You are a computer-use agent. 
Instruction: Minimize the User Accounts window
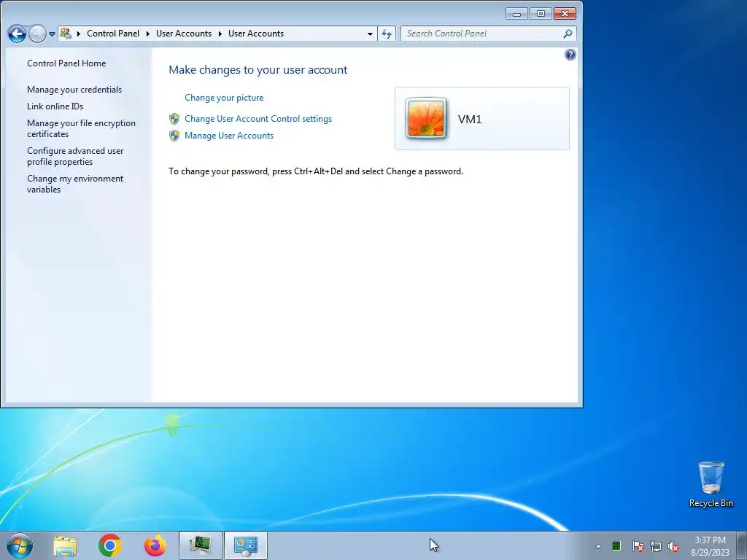517,13
